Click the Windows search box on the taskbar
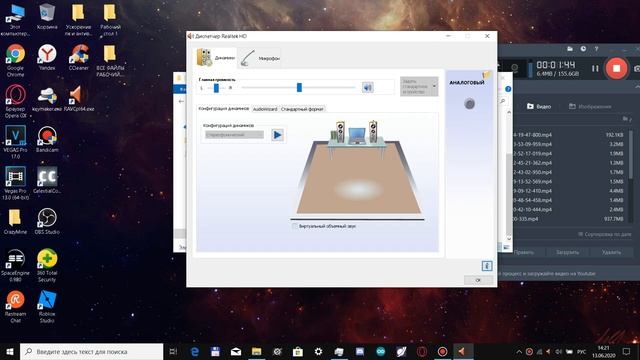640x360 pixels. [x=91, y=351]
